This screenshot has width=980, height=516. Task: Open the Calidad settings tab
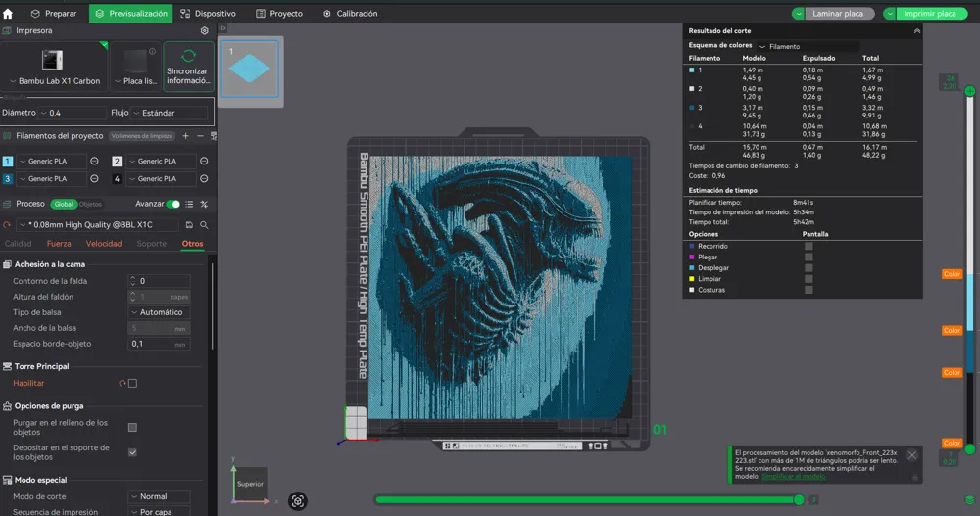tap(18, 244)
